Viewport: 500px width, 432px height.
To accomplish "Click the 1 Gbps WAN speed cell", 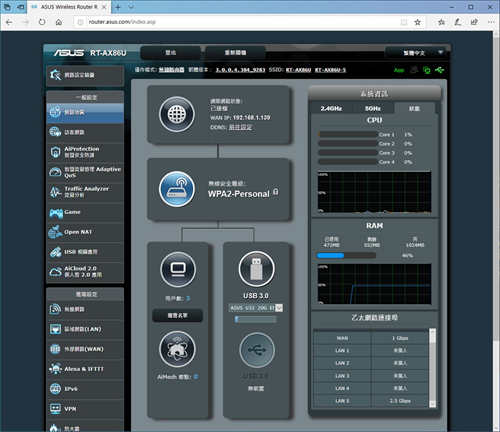I will 400,338.
